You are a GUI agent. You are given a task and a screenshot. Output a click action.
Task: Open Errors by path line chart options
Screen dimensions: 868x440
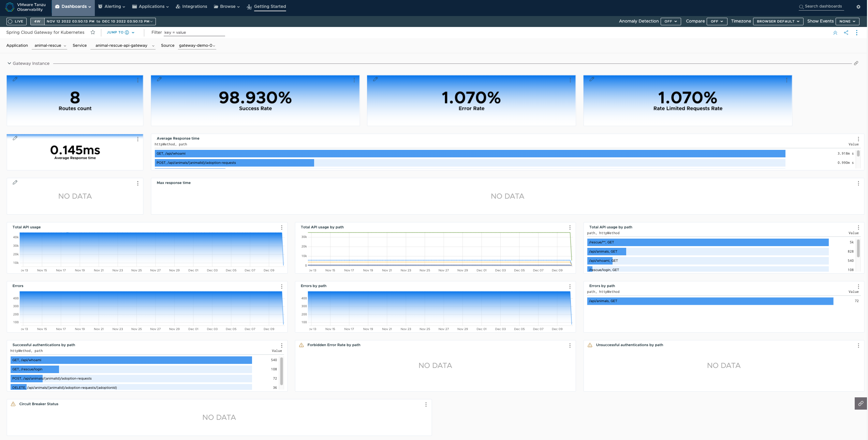pos(570,286)
